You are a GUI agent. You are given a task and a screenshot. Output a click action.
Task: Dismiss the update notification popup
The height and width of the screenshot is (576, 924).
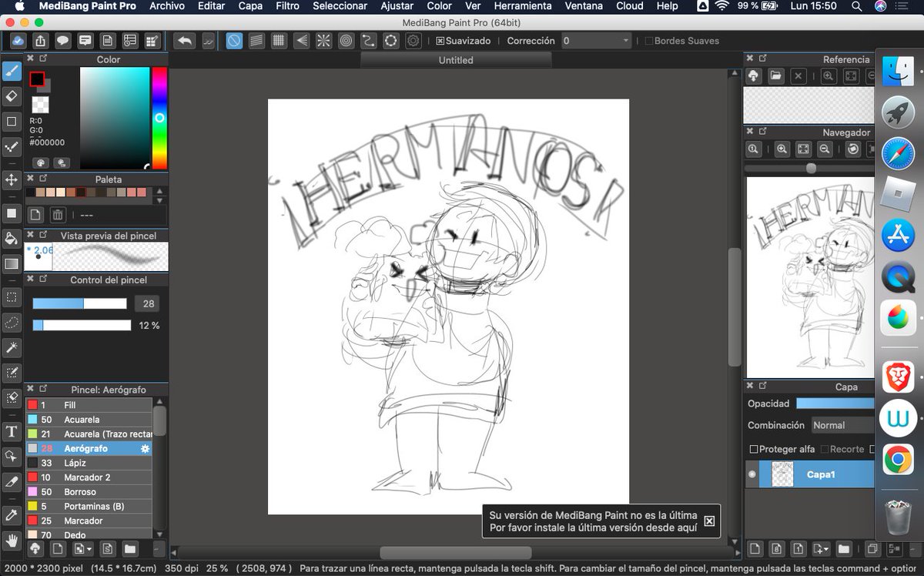[709, 521]
